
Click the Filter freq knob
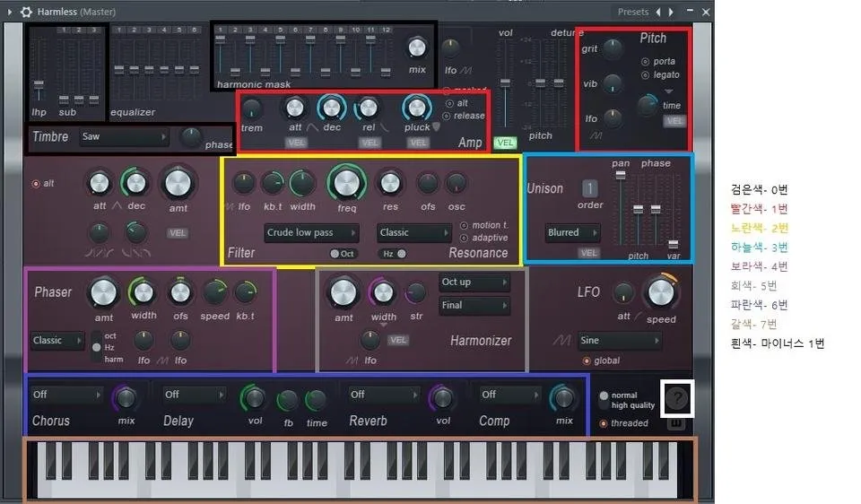point(346,183)
